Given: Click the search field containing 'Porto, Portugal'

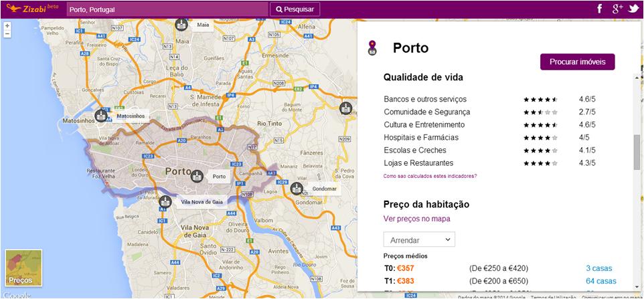Looking at the screenshot, I should (x=167, y=9).
